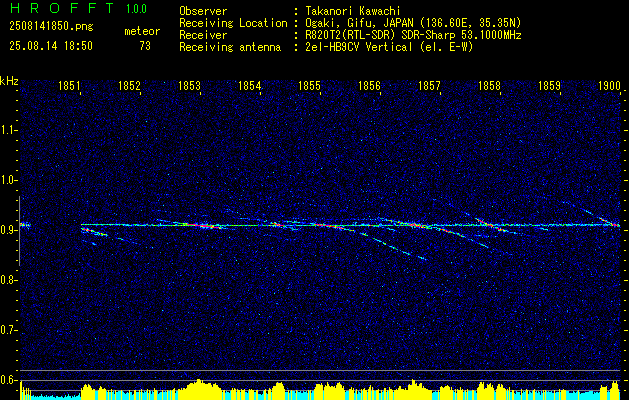Viewport: 629px width, 400px height.
Task: Click the 1859 time axis label
Action: coord(549,86)
